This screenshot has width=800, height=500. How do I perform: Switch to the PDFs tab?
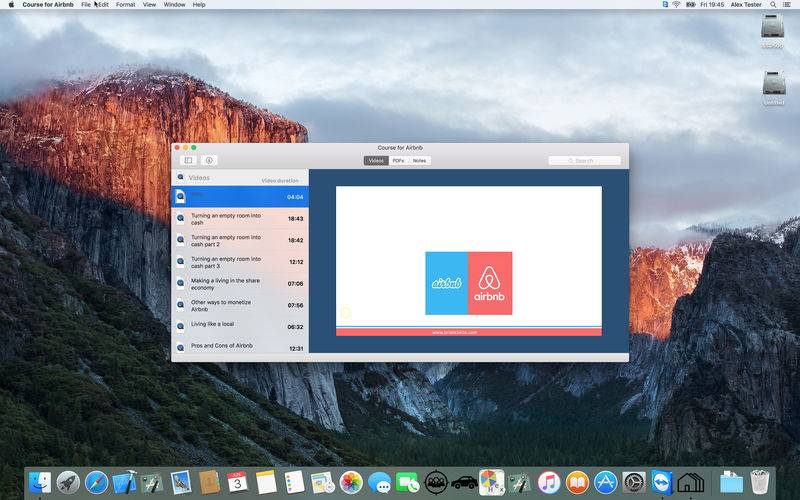398,161
